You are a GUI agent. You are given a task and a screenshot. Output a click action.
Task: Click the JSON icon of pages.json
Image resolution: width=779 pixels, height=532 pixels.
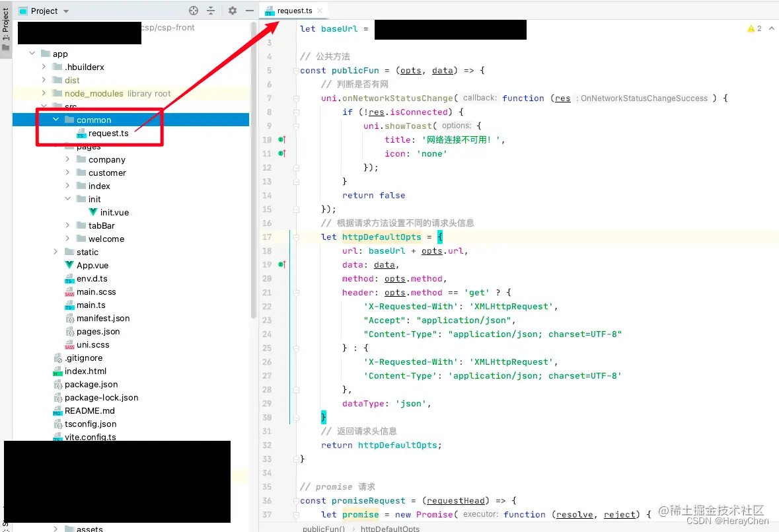pyautogui.click(x=69, y=331)
